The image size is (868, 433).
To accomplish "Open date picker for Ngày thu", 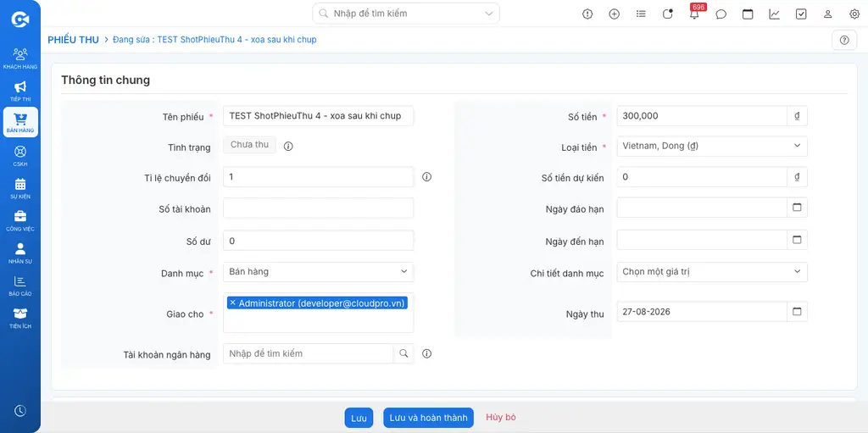I will [797, 311].
